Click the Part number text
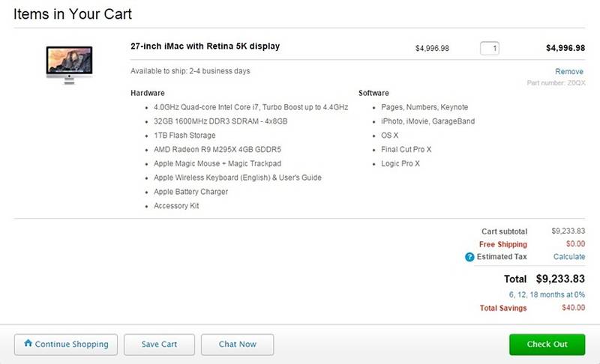The height and width of the screenshot is (364, 600). [556, 83]
